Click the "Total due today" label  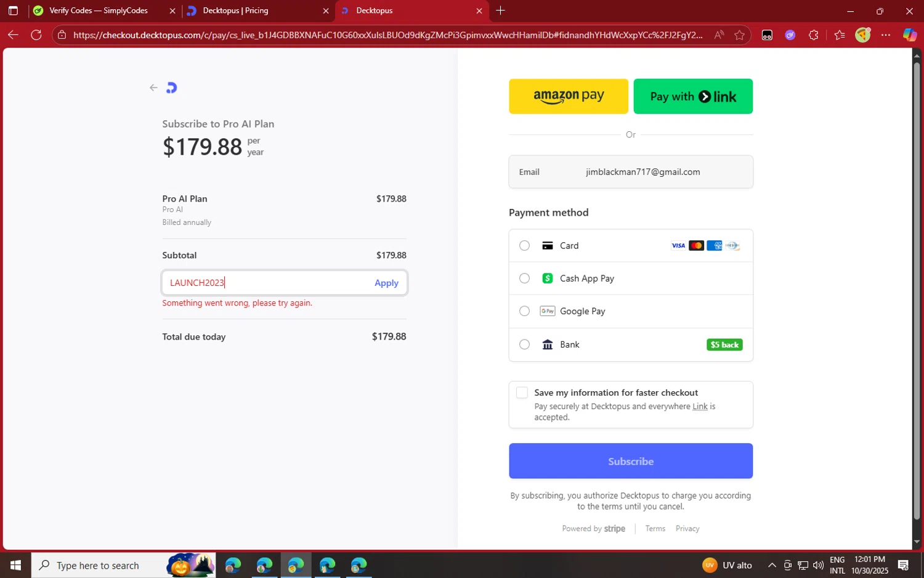coord(194,337)
